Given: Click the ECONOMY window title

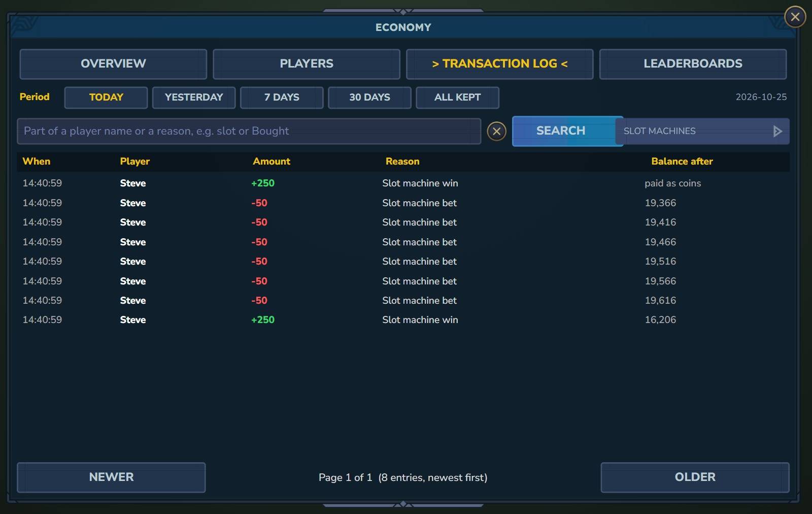Looking at the screenshot, I should [403, 27].
